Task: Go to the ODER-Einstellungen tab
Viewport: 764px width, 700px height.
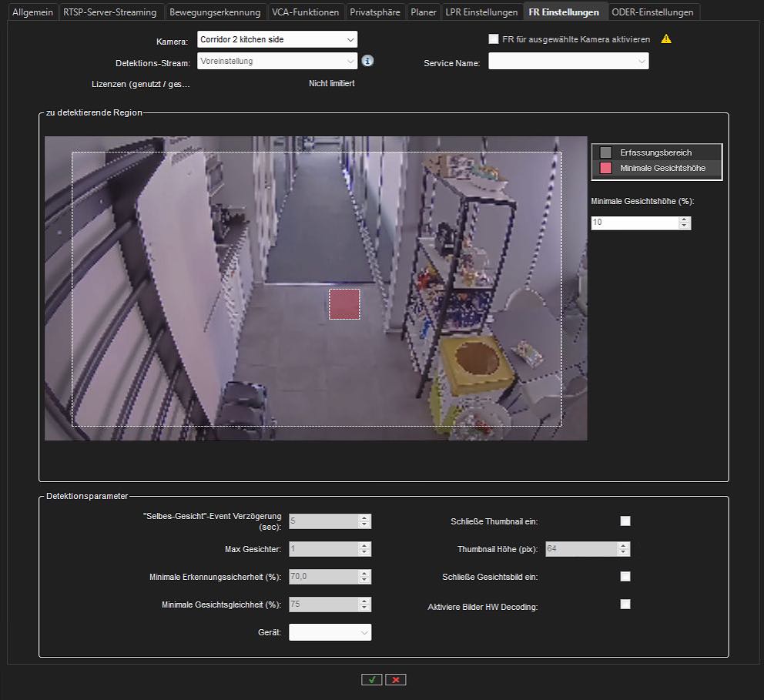Action: pos(652,12)
